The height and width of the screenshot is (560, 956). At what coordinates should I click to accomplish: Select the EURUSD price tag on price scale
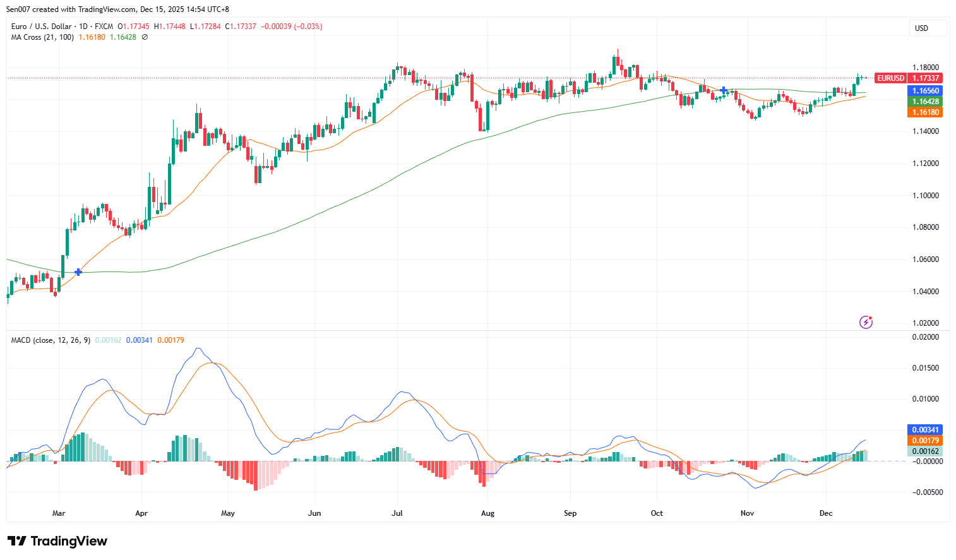click(890, 78)
